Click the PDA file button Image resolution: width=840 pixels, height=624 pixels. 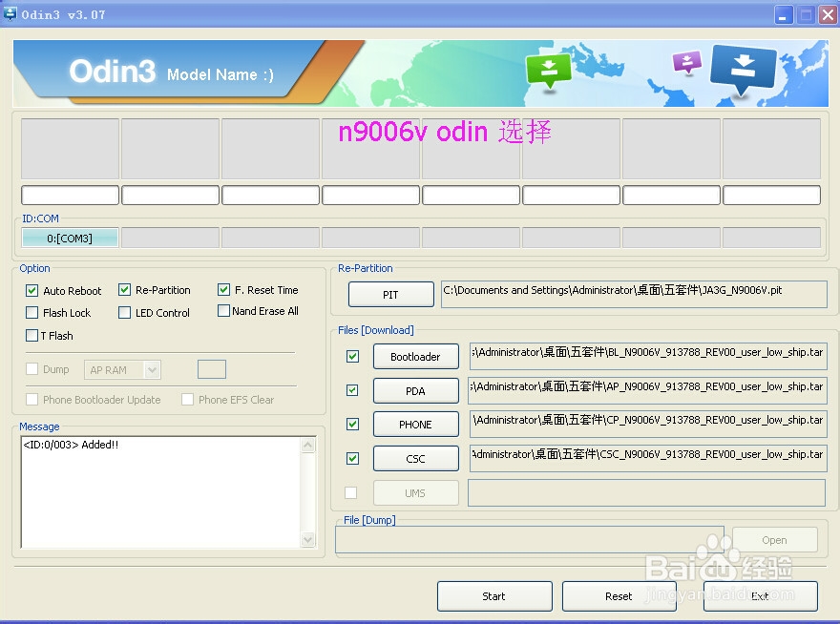coord(416,391)
